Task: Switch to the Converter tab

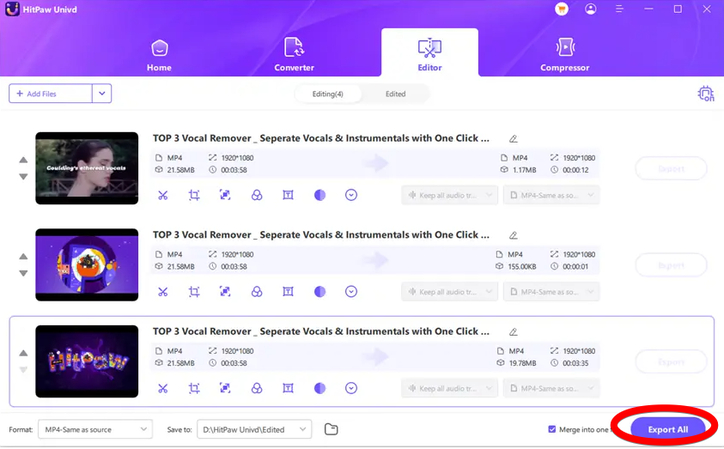Action: pyautogui.click(x=294, y=54)
